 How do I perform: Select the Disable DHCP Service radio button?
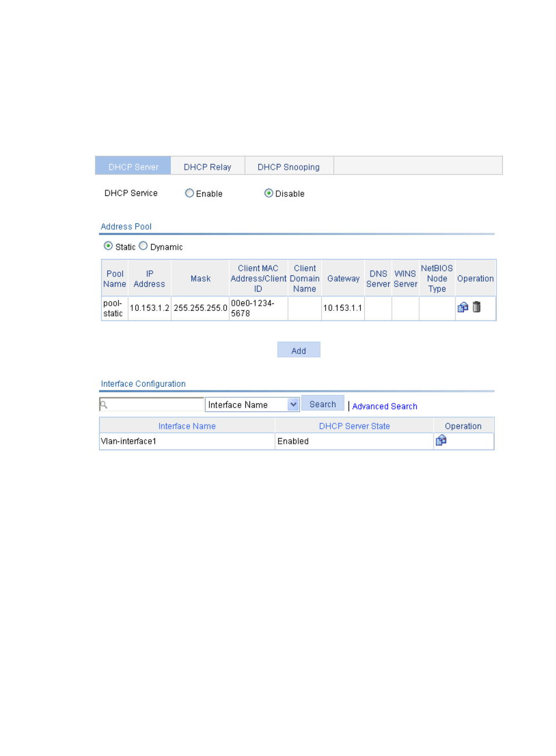coord(269,193)
